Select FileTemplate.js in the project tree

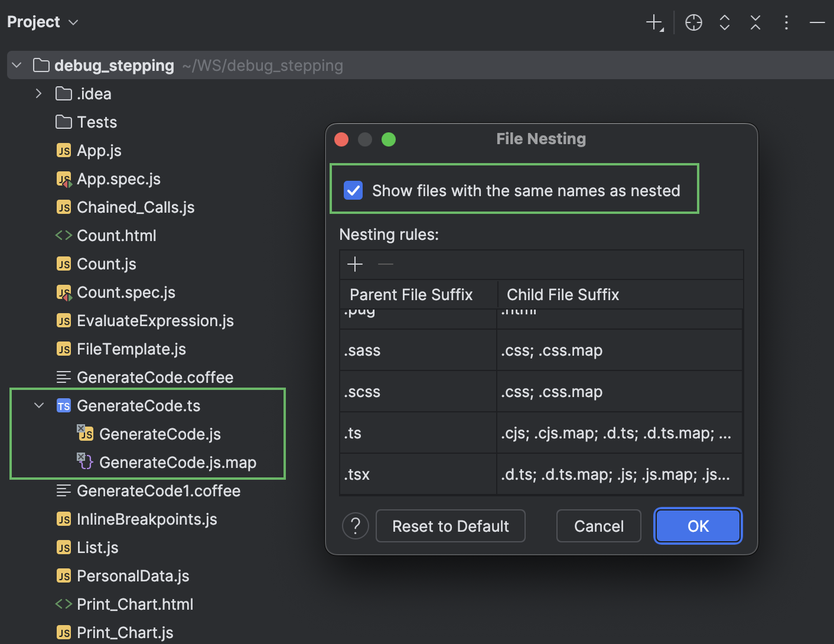point(131,349)
